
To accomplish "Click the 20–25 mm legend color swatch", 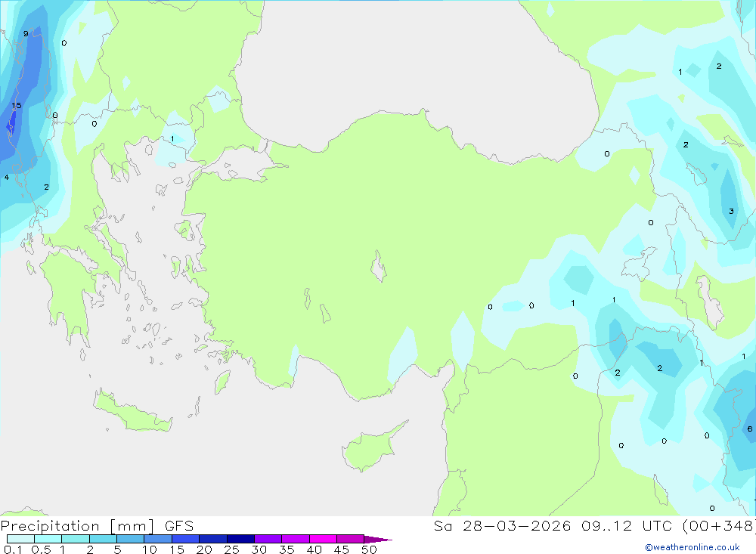I will point(213,539).
